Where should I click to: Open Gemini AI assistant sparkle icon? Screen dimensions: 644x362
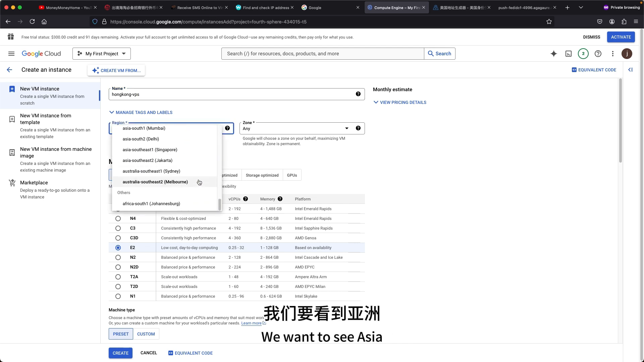pyautogui.click(x=554, y=54)
